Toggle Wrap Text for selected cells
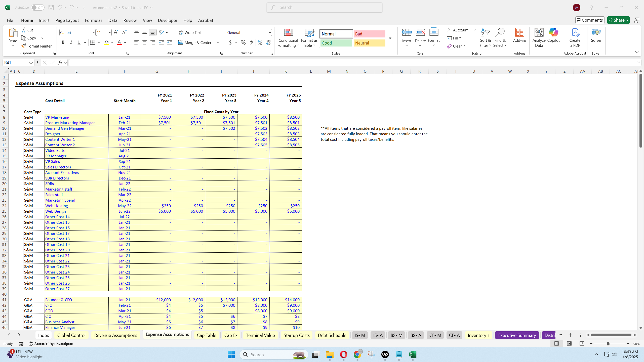The image size is (644, 362). point(190,32)
